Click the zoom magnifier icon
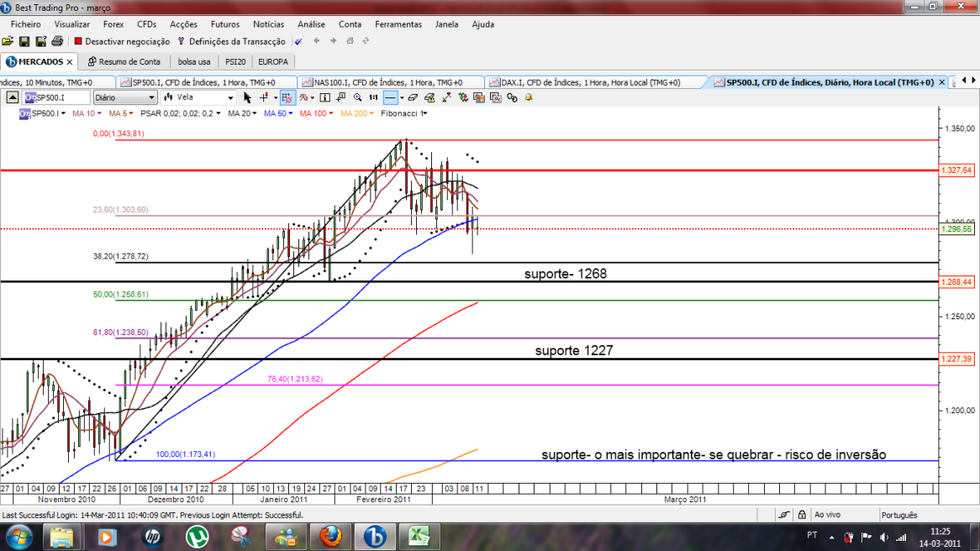 pyautogui.click(x=357, y=97)
